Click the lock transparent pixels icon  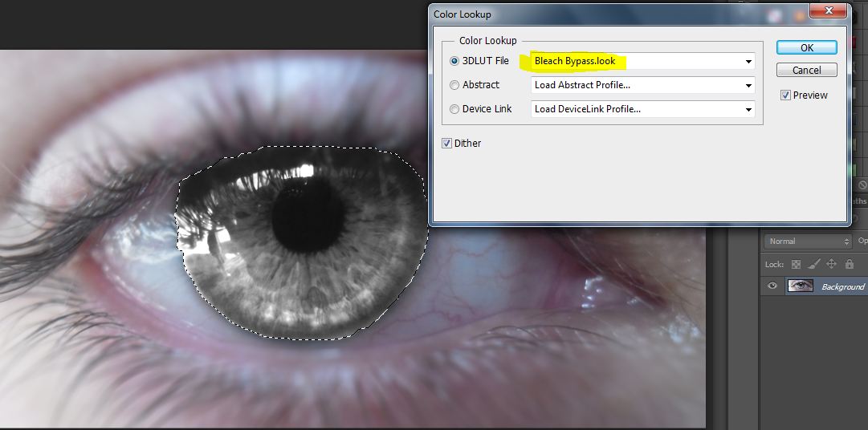point(796,265)
